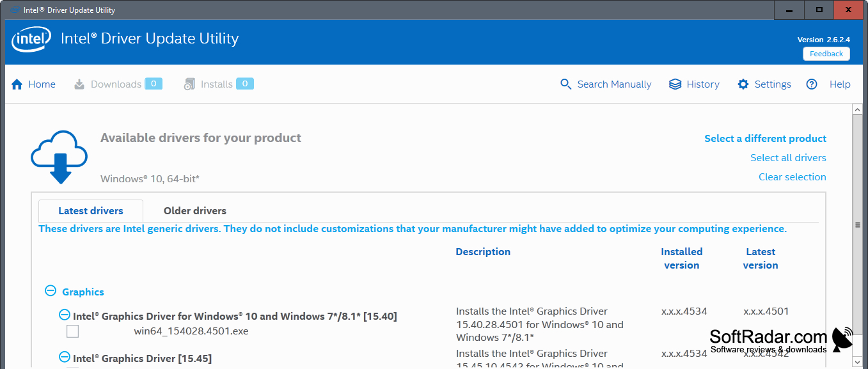
Task: Collapse Intel Graphics Driver [15.40] entry
Action: [65, 315]
